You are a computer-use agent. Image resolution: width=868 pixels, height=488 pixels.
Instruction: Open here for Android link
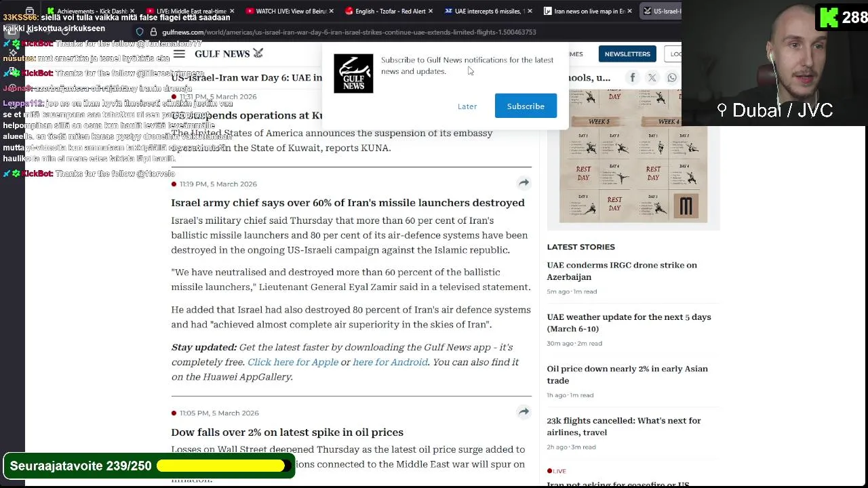coord(390,362)
